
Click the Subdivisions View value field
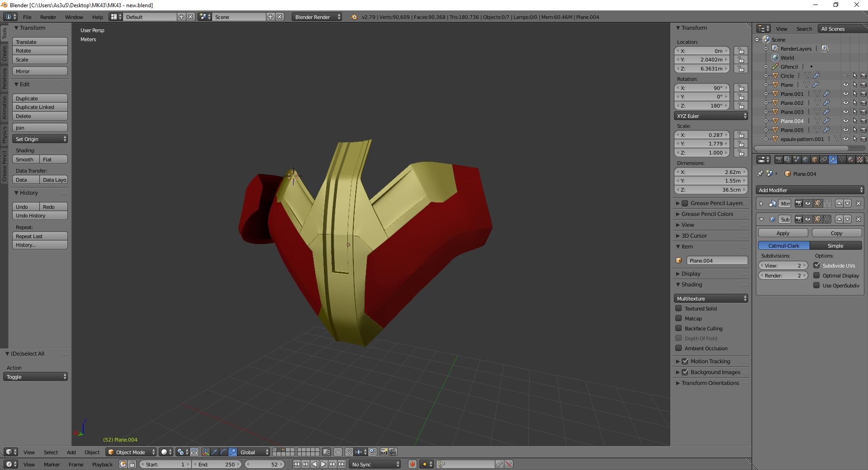pos(783,265)
